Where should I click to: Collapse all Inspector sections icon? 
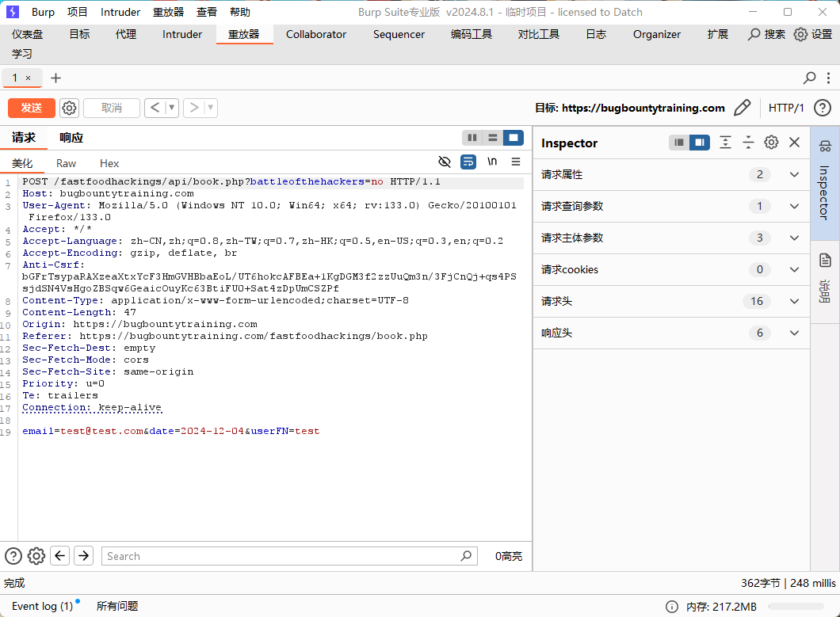click(x=748, y=143)
